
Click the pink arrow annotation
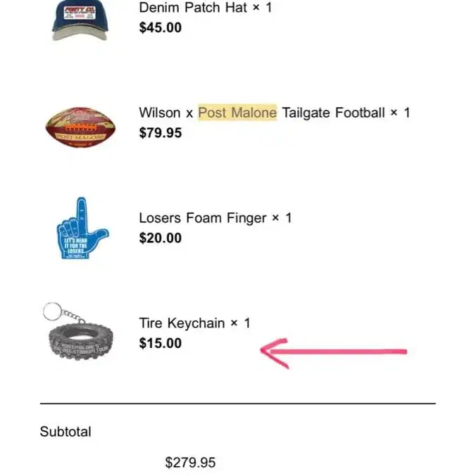point(333,351)
